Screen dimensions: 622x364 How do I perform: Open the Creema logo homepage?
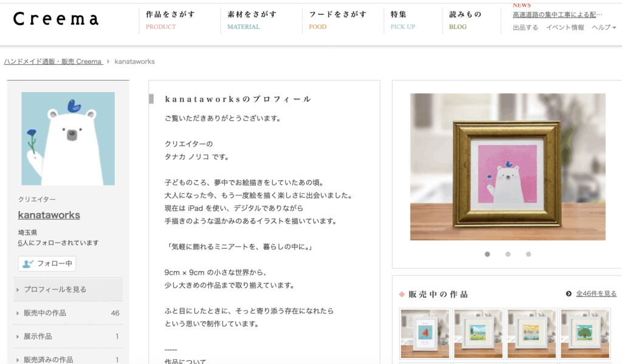(x=55, y=19)
